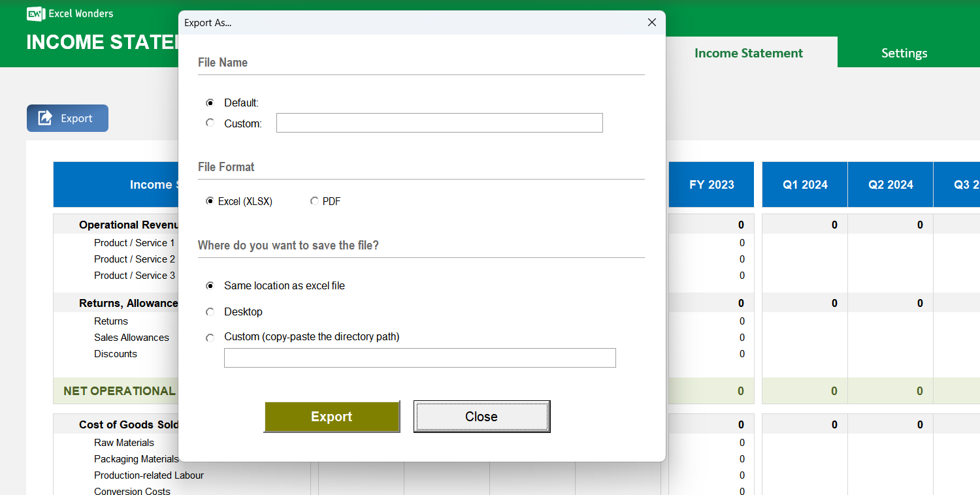The image size is (980, 495).
Task: Select Desktop as the save location
Action: point(210,311)
